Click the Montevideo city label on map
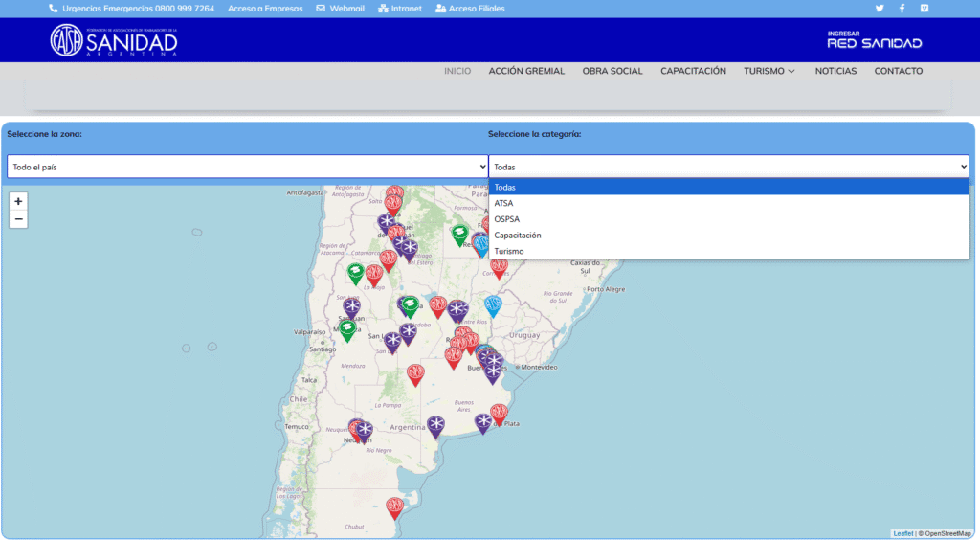 [x=540, y=367]
